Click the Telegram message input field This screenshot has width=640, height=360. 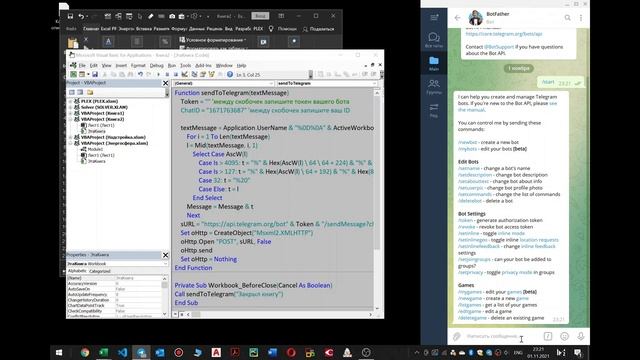pos(502,336)
